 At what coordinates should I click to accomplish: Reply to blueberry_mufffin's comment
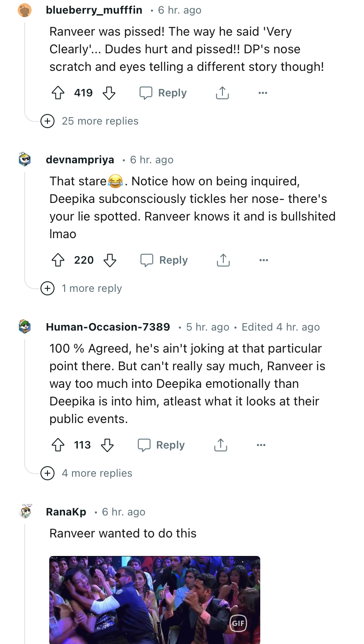[163, 93]
